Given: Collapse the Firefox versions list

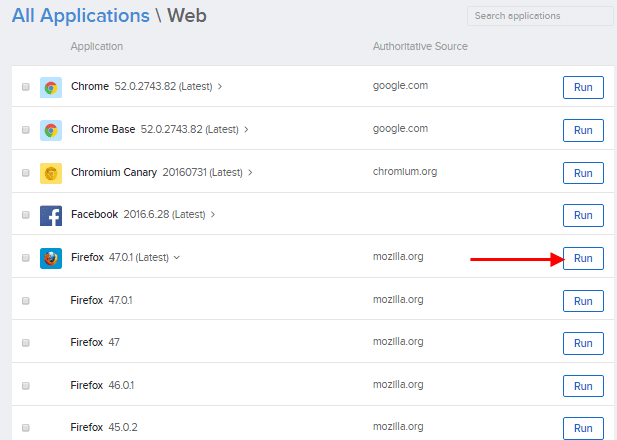Looking at the screenshot, I should click(x=177, y=257).
